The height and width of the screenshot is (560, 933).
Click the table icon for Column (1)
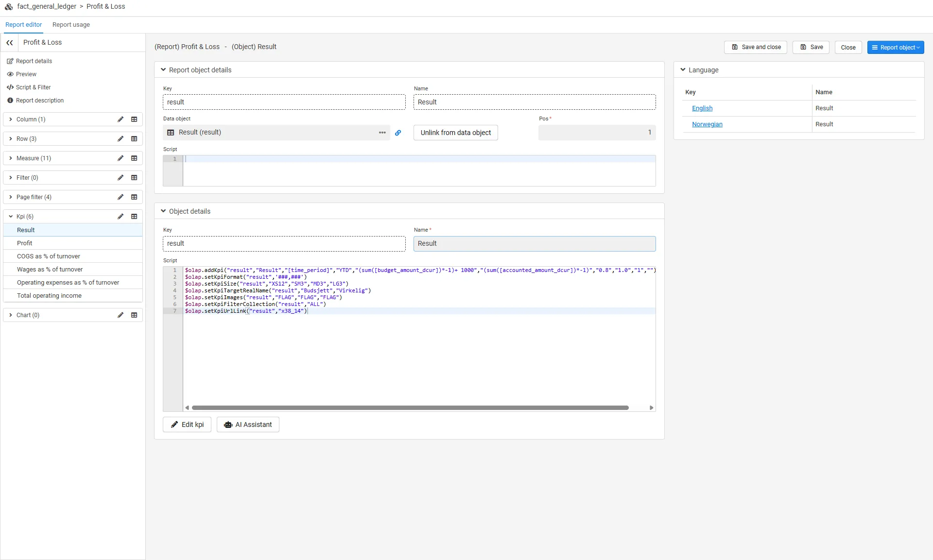coord(134,119)
